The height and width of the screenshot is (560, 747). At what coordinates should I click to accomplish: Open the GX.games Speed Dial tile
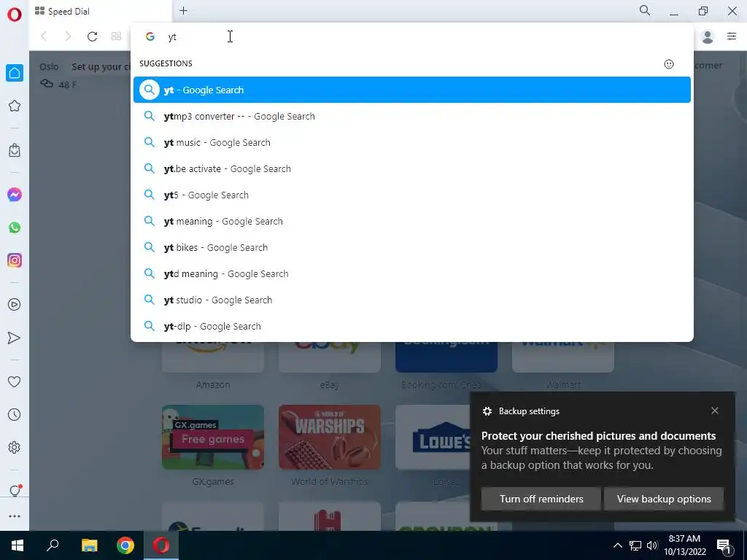pyautogui.click(x=213, y=437)
